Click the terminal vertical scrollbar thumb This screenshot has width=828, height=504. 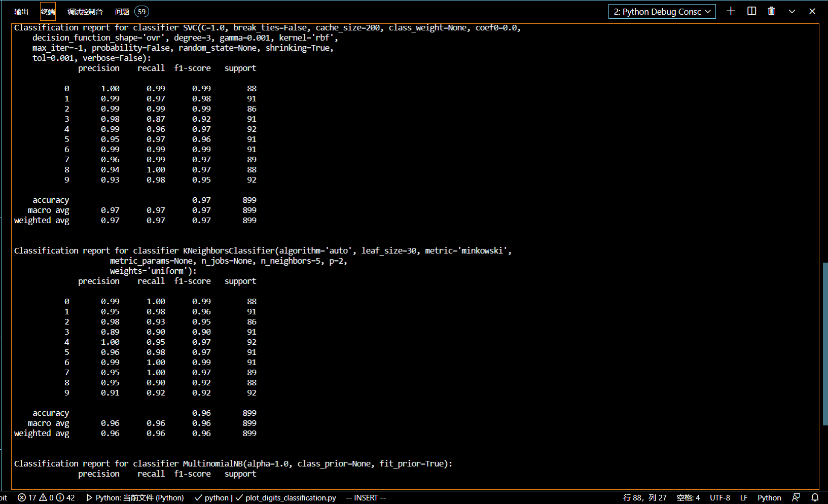[824, 344]
